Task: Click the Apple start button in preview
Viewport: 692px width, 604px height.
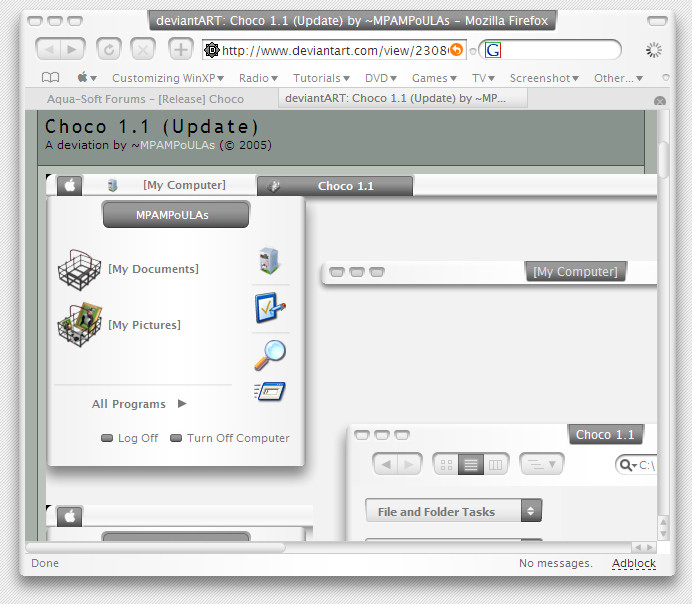Action: 70,185
